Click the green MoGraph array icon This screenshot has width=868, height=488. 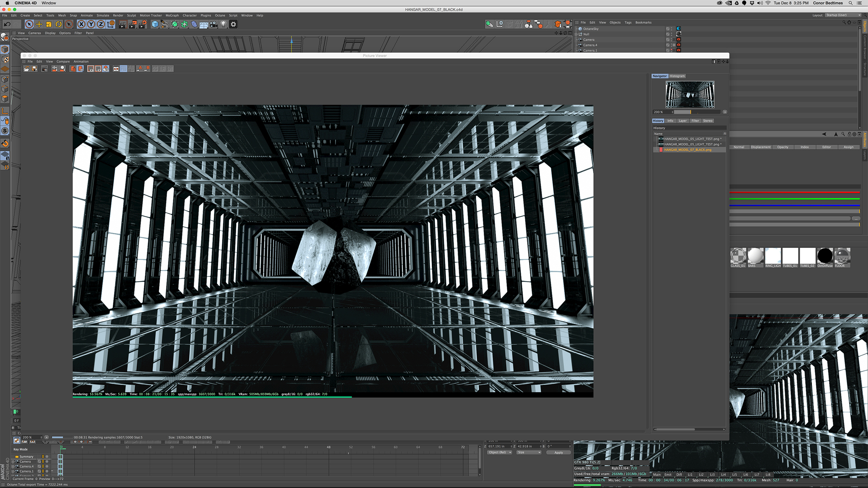184,24
